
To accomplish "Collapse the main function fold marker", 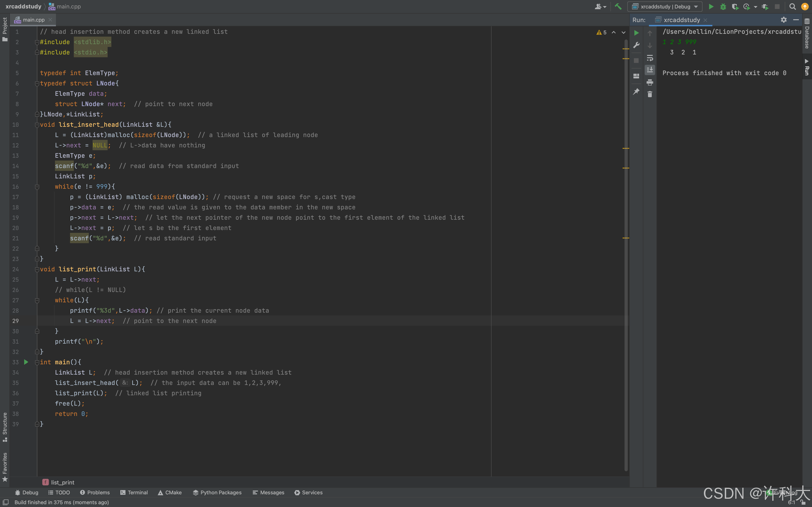I will [x=37, y=362].
